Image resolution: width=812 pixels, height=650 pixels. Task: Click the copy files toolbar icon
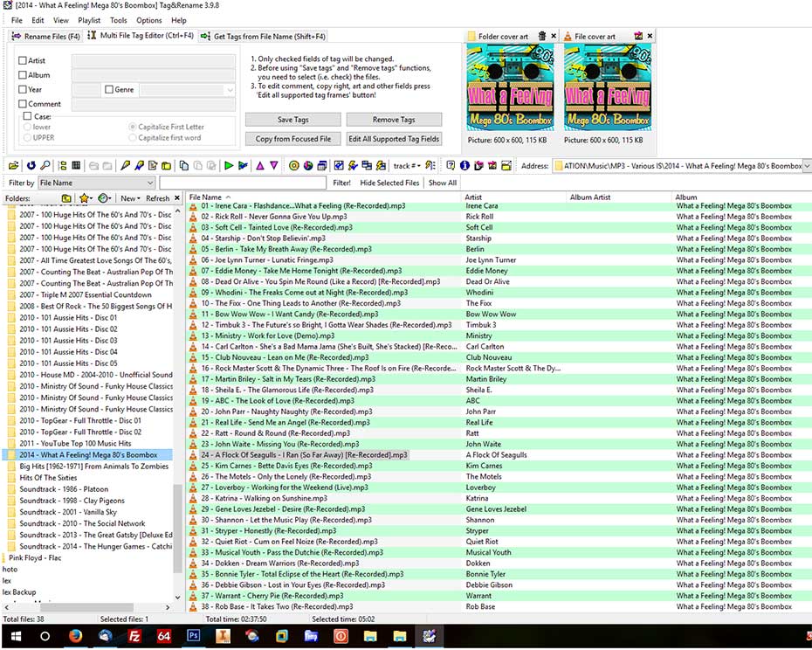click(184, 165)
